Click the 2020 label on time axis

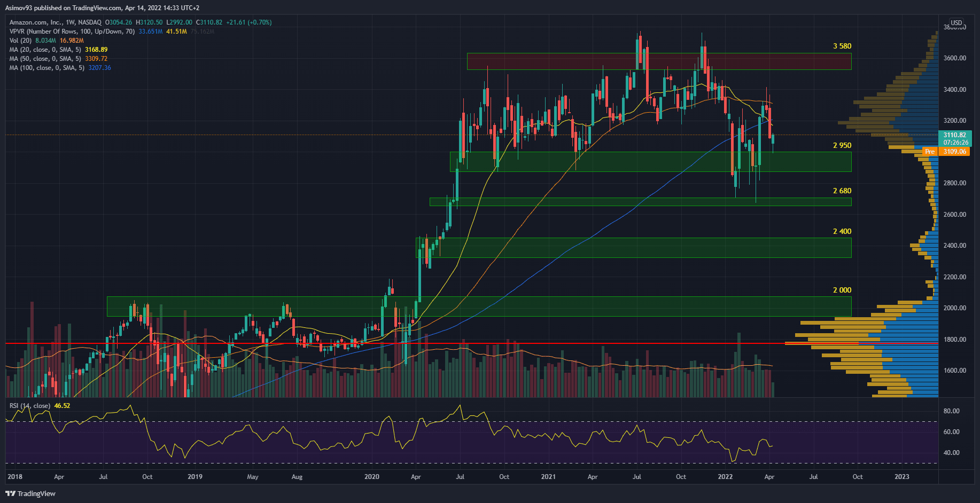[371, 477]
